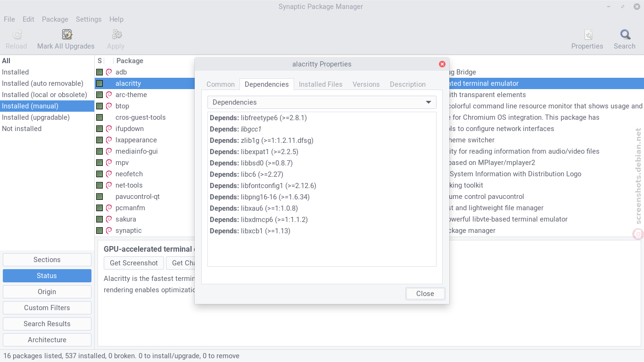Toggle status box for synaptic package
The width and height of the screenshot is (644, 362).
coord(99,230)
